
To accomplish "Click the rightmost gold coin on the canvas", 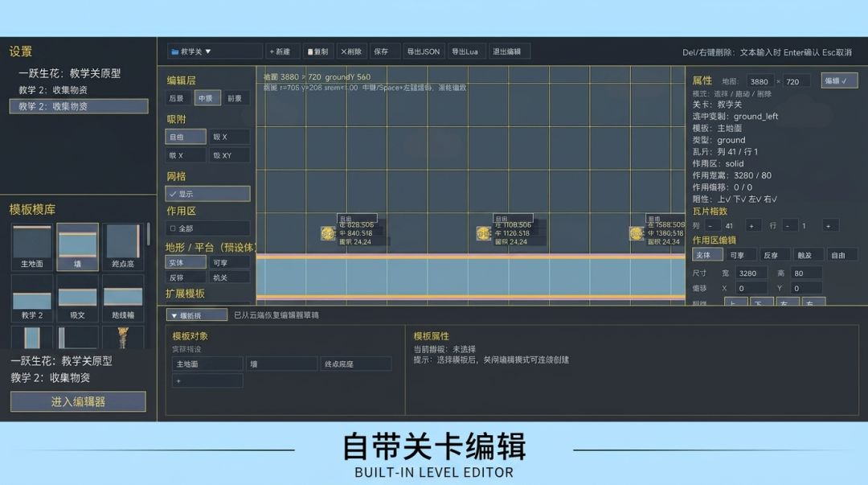I will [x=637, y=233].
